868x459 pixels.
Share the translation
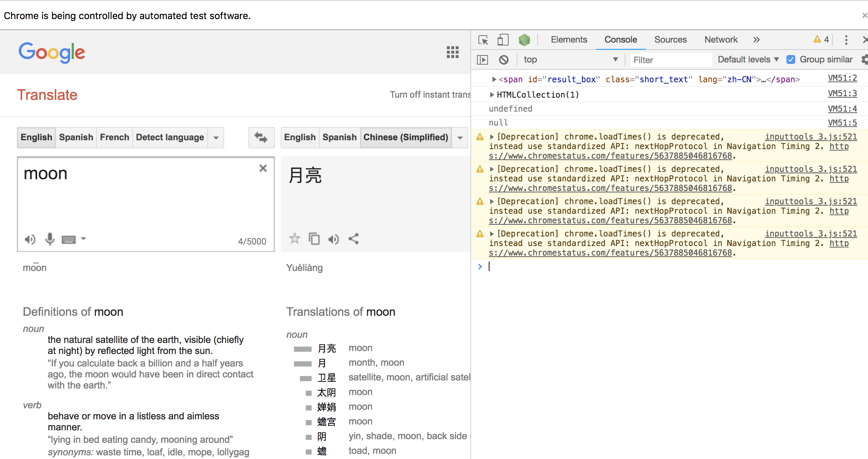coord(354,239)
